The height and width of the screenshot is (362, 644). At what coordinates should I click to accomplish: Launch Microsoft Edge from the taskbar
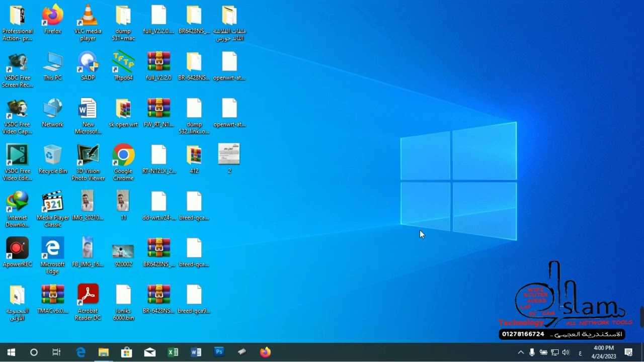coord(80,352)
